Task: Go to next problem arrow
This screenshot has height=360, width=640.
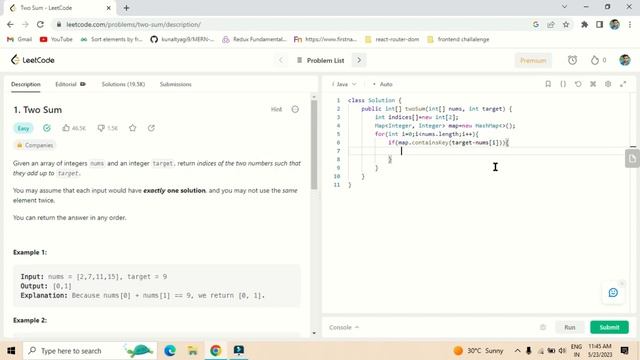Action: click(359, 60)
